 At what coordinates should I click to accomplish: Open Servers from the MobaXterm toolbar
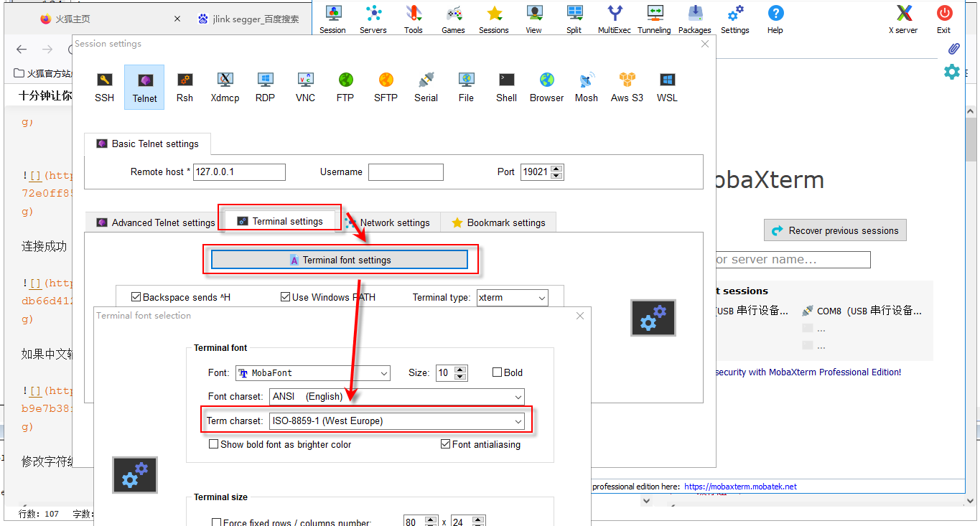point(373,19)
